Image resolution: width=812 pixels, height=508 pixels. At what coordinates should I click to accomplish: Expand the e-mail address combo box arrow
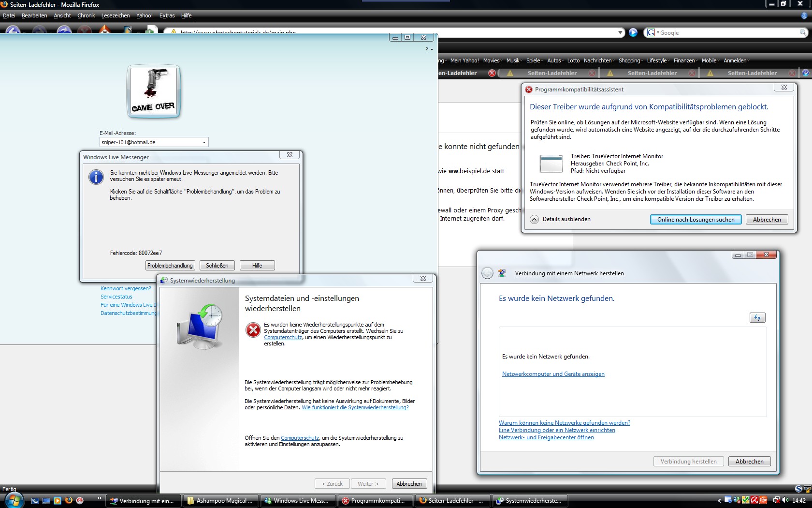tap(204, 142)
